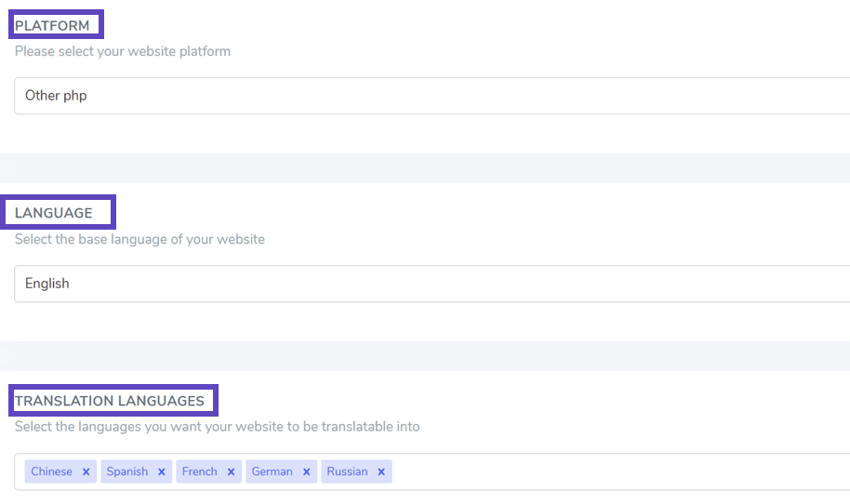Remove the Spanish language tag
Viewport: 850px width, 504px height.
pyautogui.click(x=161, y=472)
